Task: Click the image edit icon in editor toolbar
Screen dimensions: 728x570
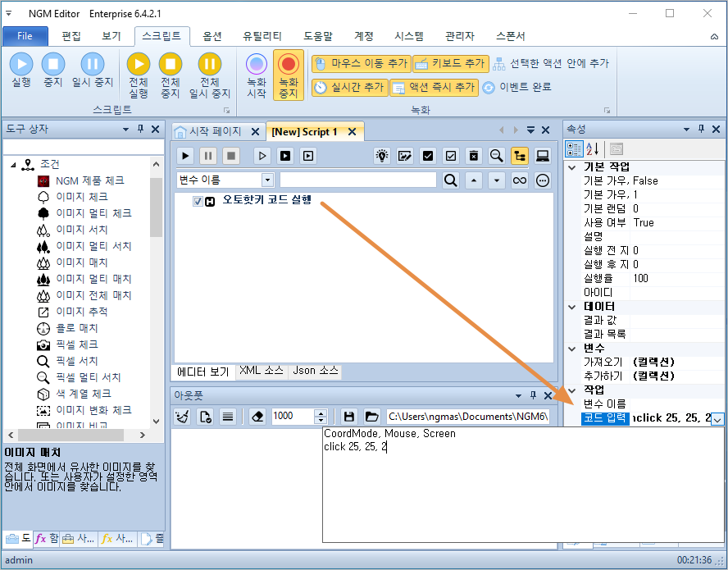Action: coord(405,156)
